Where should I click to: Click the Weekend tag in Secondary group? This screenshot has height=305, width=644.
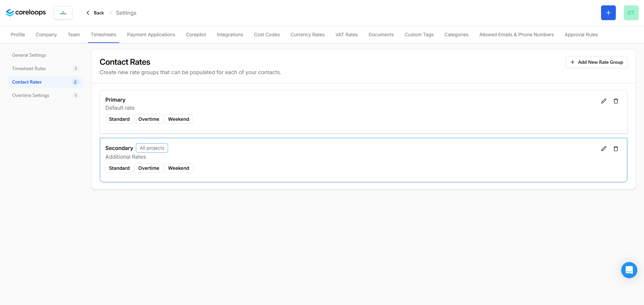[178, 168]
